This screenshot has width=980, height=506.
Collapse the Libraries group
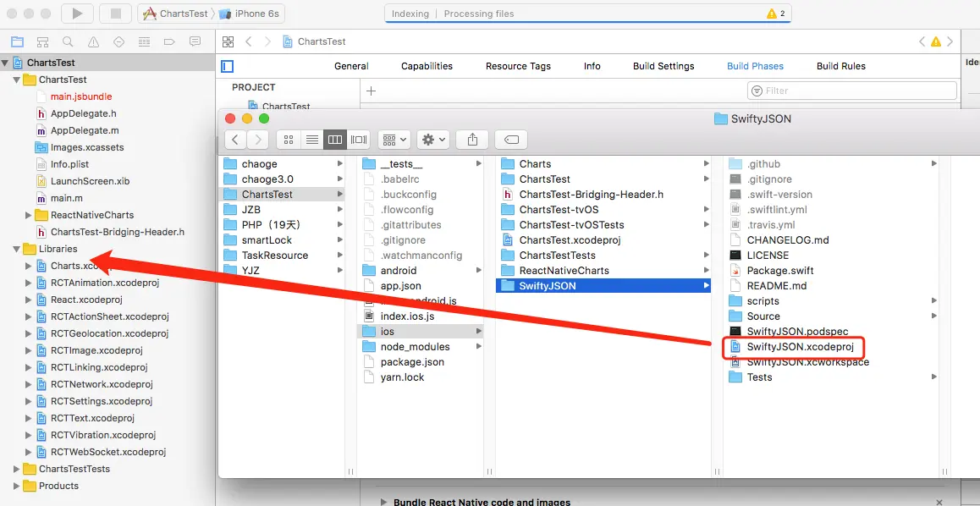pos(16,249)
